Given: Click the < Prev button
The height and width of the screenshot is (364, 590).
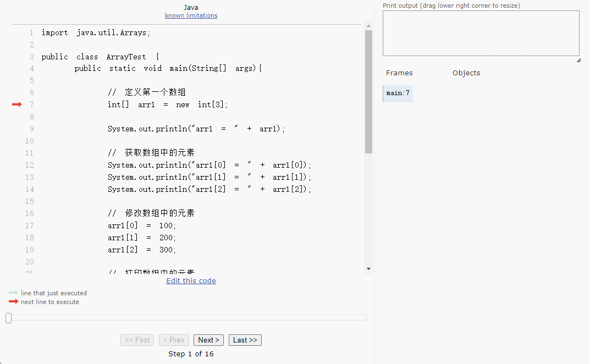Looking at the screenshot, I should click(x=174, y=340).
